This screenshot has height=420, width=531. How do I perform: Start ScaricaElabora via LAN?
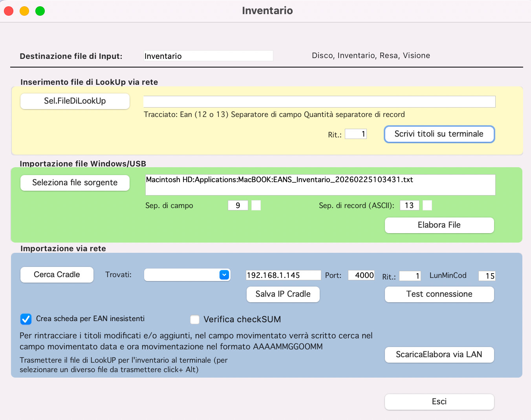[x=439, y=355]
